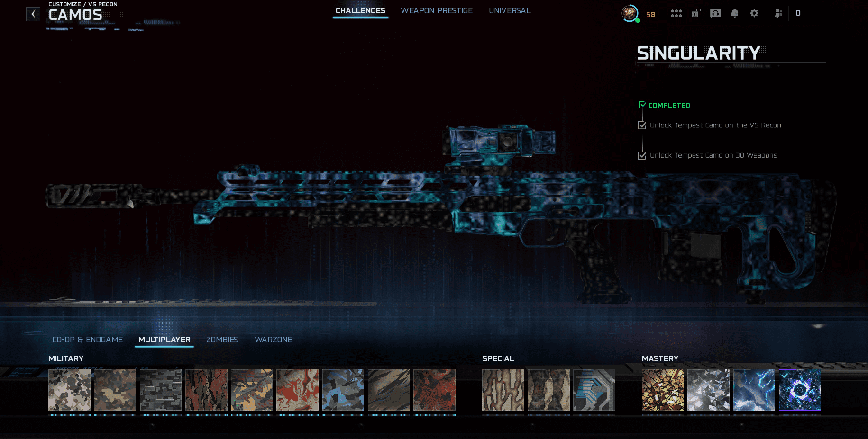Screen dimensions: 868x439
Task: Click the open padlock icon
Action: pyautogui.click(x=695, y=13)
